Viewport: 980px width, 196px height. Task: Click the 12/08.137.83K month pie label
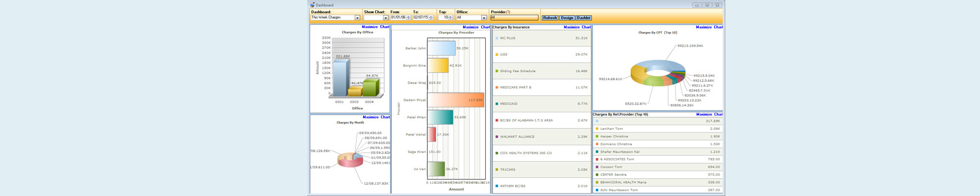click(x=376, y=184)
